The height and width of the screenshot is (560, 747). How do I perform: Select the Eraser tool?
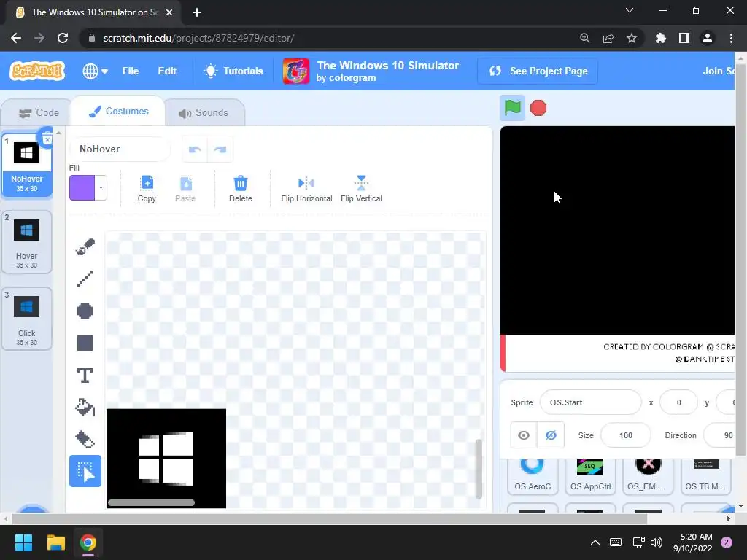[x=85, y=440]
